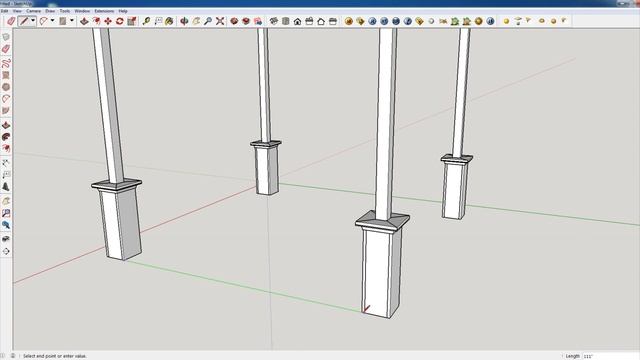The height and width of the screenshot is (360, 640).
Task: Select the Rotate tool in the top toolbar
Action: 120,21
